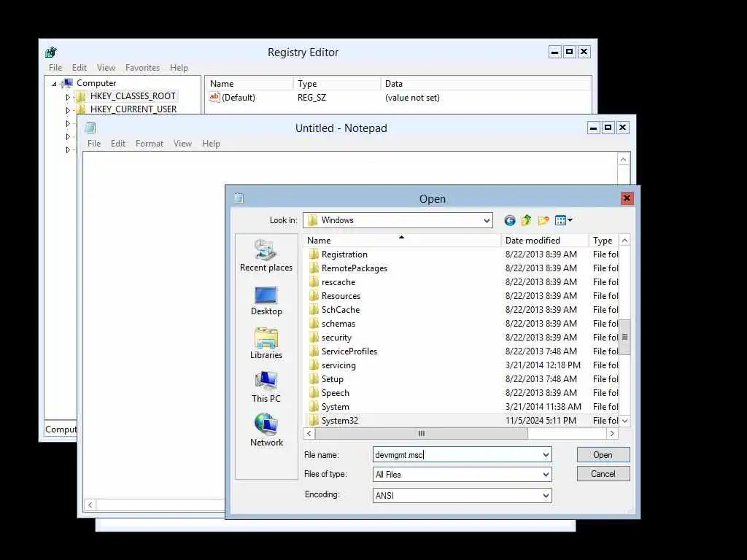Click the (Default) string value icon

[x=214, y=97]
